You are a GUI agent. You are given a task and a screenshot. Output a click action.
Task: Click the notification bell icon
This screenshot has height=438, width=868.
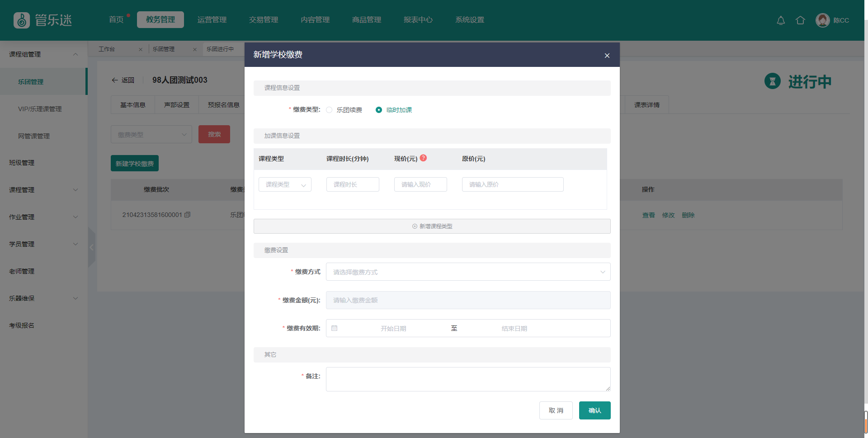[781, 20]
